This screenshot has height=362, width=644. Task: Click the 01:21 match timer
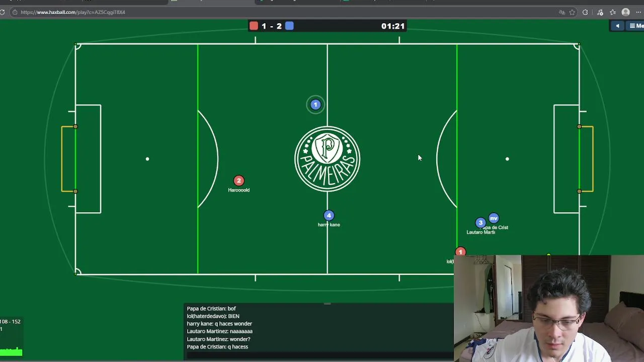click(393, 26)
